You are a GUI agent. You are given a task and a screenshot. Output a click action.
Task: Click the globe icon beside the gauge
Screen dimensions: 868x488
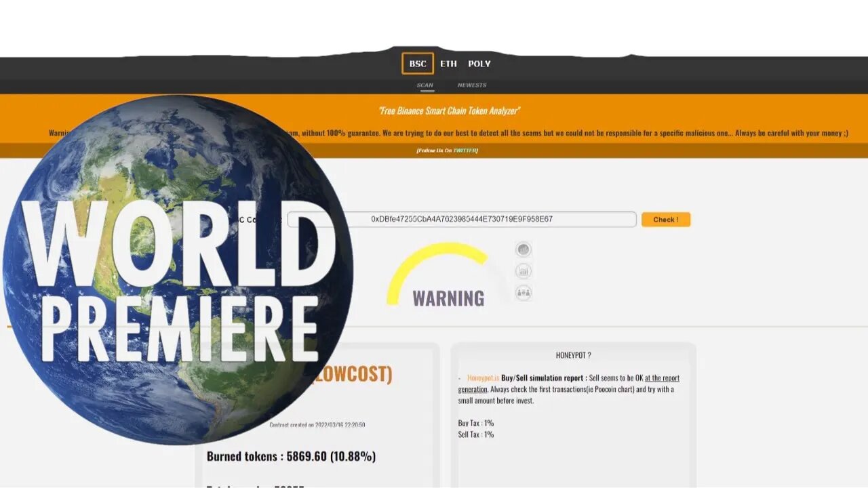pos(524,249)
